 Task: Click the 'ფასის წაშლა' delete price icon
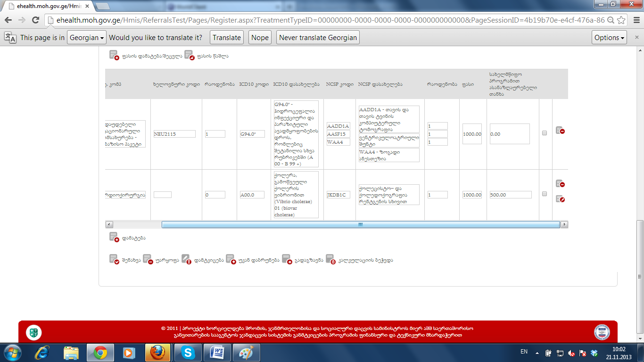[189, 55]
